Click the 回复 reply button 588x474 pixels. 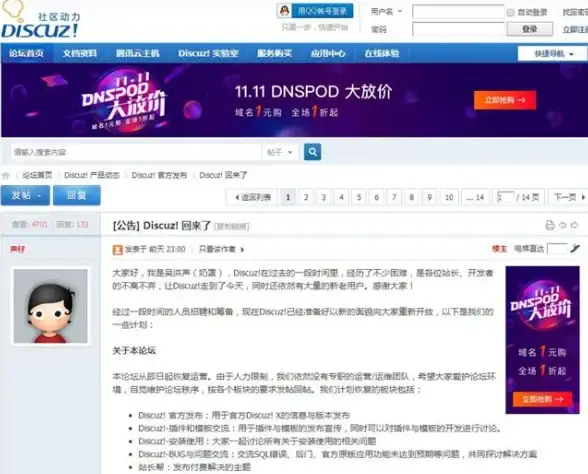[76, 195]
